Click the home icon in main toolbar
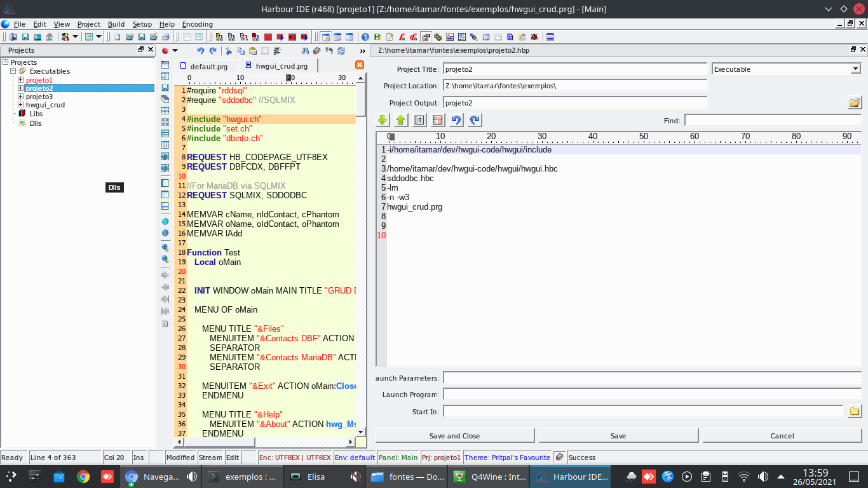 point(49,37)
